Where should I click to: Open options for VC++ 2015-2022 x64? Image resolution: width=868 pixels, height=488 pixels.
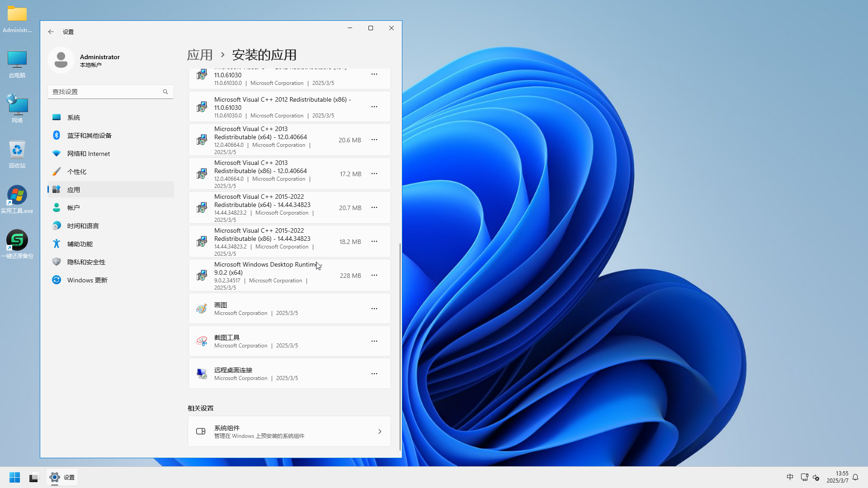click(x=374, y=208)
